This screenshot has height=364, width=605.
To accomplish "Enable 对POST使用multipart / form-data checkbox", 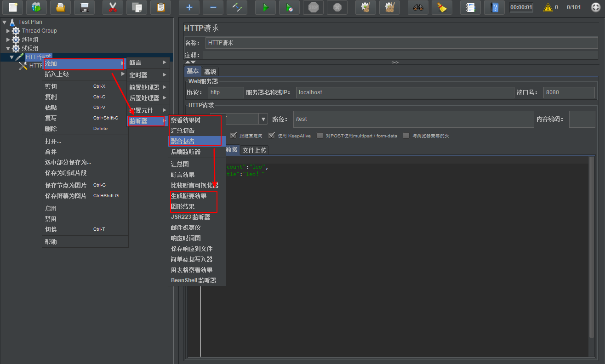I will (320, 136).
